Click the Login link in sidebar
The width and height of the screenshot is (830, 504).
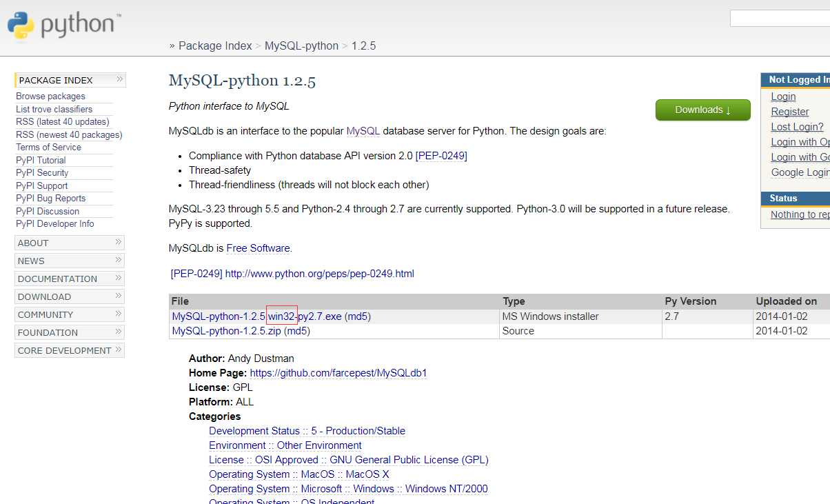[783, 97]
